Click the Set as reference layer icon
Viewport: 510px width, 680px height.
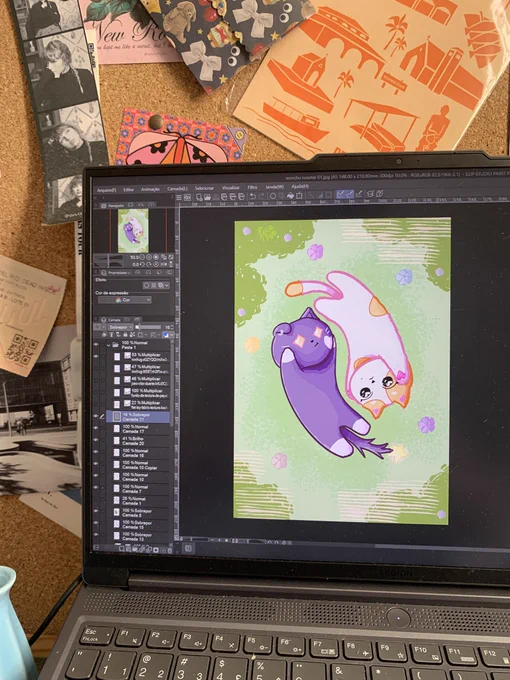tap(111, 335)
